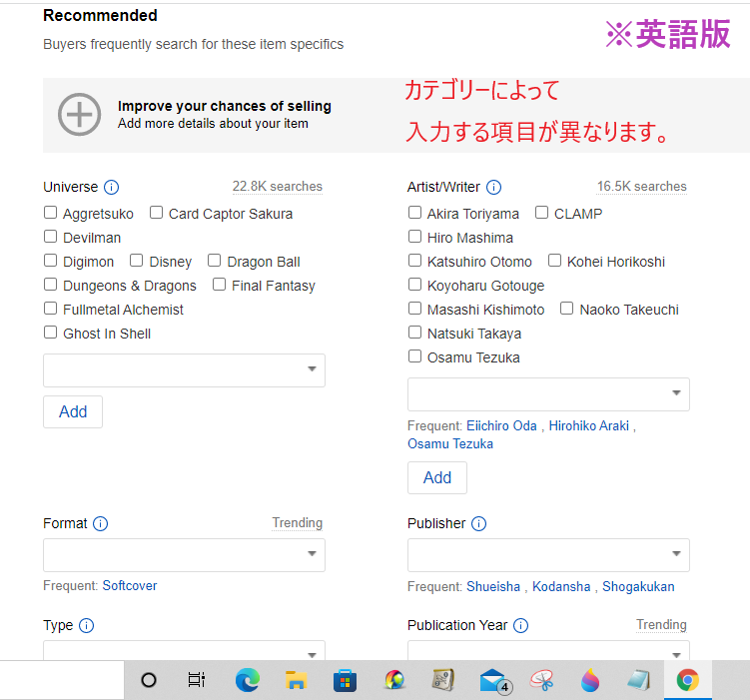Check the Ghost In Shell checkbox

coord(50,332)
